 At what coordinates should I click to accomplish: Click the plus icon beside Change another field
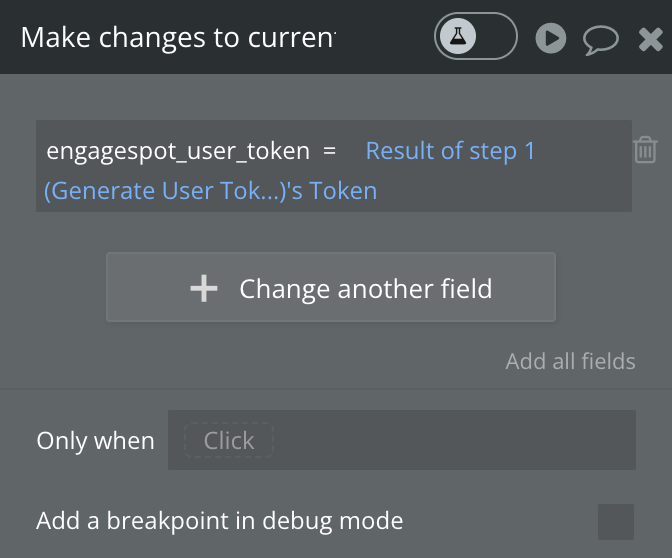coord(204,288)
